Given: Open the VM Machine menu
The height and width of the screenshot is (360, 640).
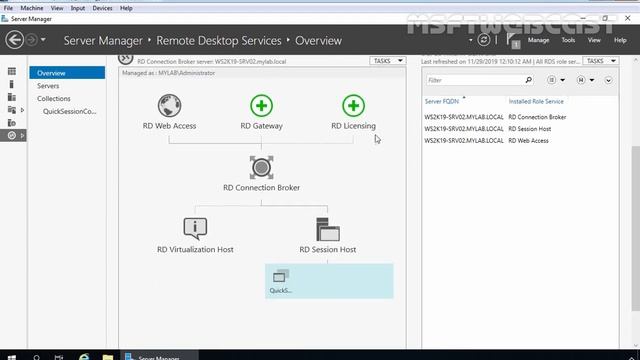Looking at the screenshot, I should (32, 8).
